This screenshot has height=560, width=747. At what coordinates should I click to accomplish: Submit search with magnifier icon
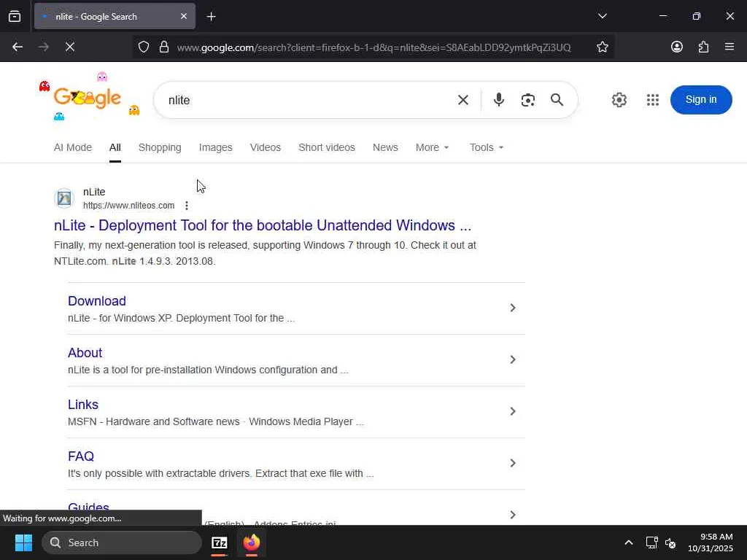pyautogui.click(x=557, y=100)
